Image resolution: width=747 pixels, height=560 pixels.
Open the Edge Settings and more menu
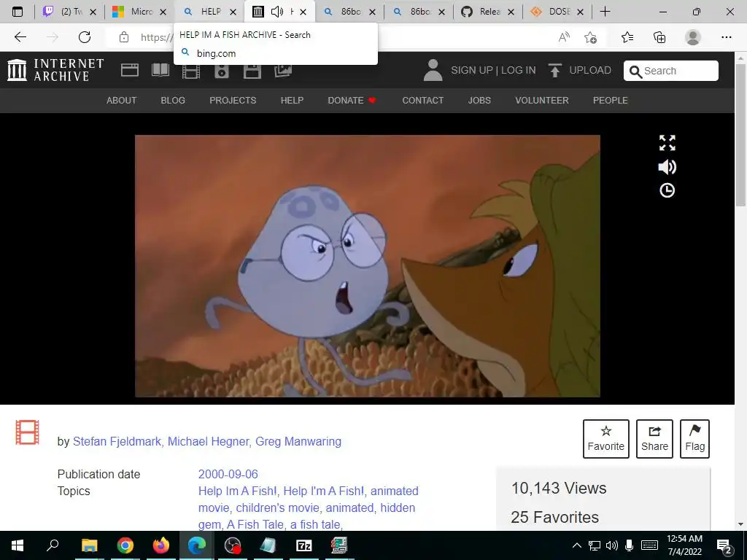pos(726,37)
